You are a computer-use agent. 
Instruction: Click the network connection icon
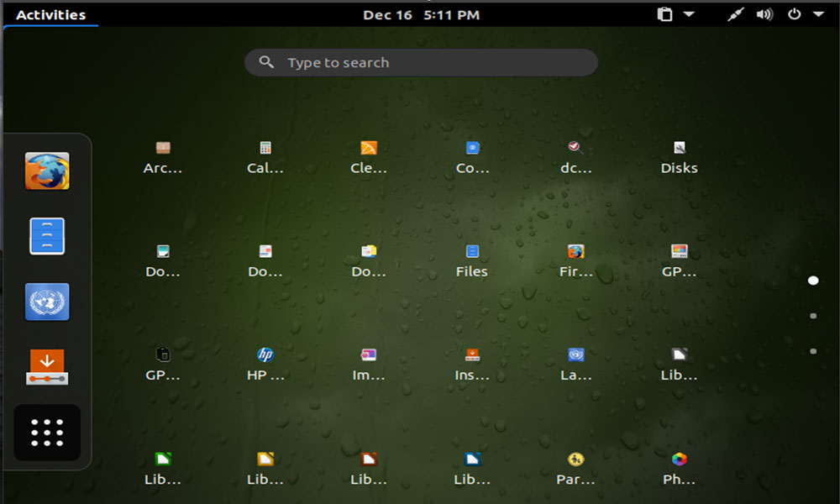[736, 14]
